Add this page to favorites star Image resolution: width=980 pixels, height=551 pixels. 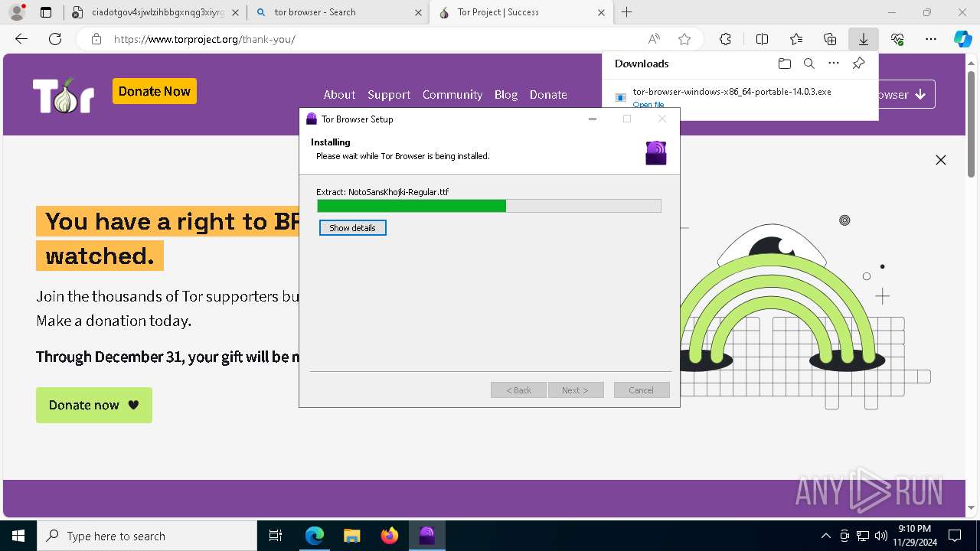tap(684, 39)
